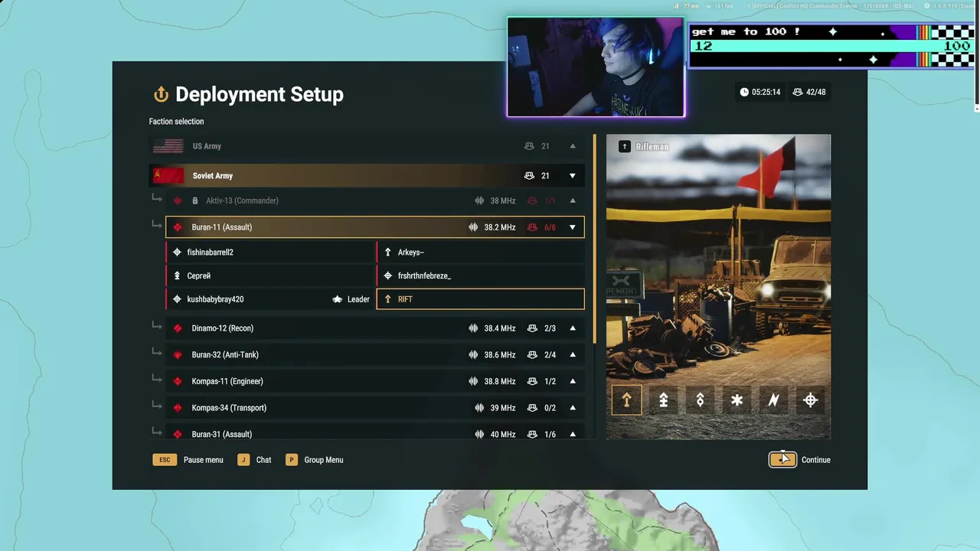Click the Rifleman preview image
This screenshot has height=551, width=980.
718,287
